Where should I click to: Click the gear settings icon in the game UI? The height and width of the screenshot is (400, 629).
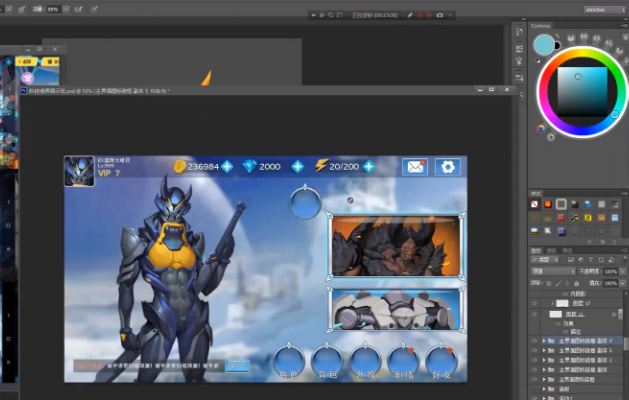coord(448,166)
